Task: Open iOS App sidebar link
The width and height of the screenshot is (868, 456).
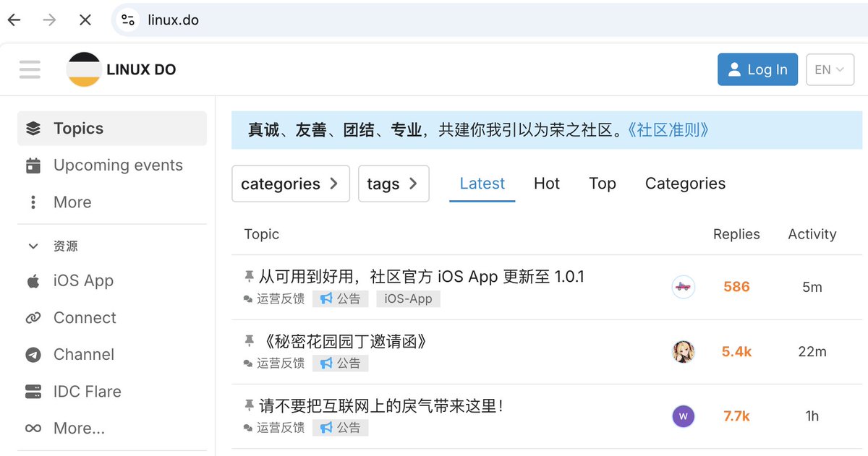Action: [112, 281]
